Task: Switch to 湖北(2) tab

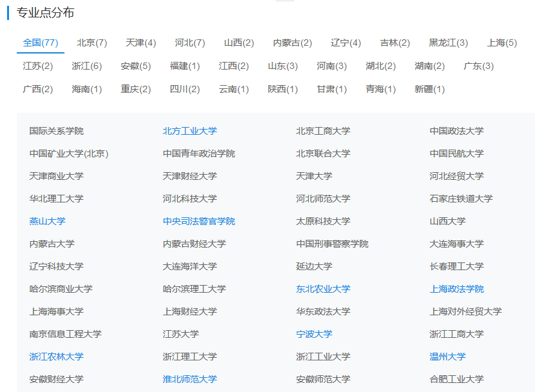Action: 380,66
